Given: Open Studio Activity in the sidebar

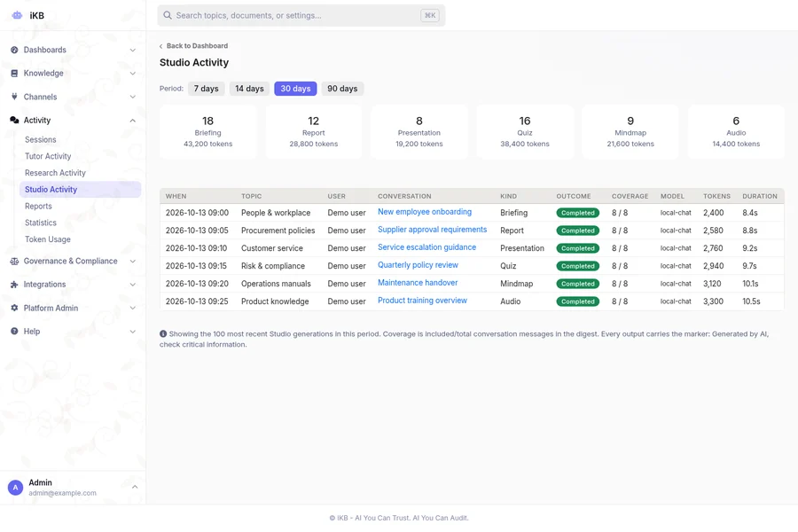Looking at the screenshot, I should (80, 190).
